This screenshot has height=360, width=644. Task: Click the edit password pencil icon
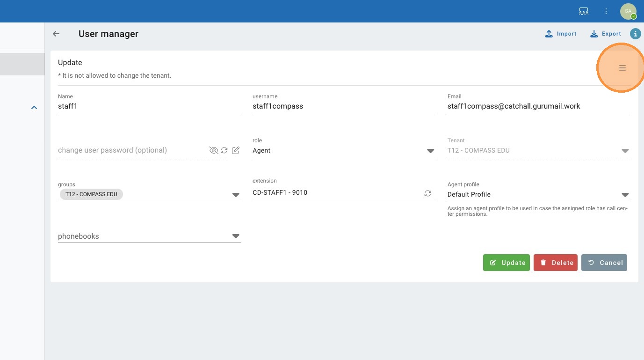[236, 150]
